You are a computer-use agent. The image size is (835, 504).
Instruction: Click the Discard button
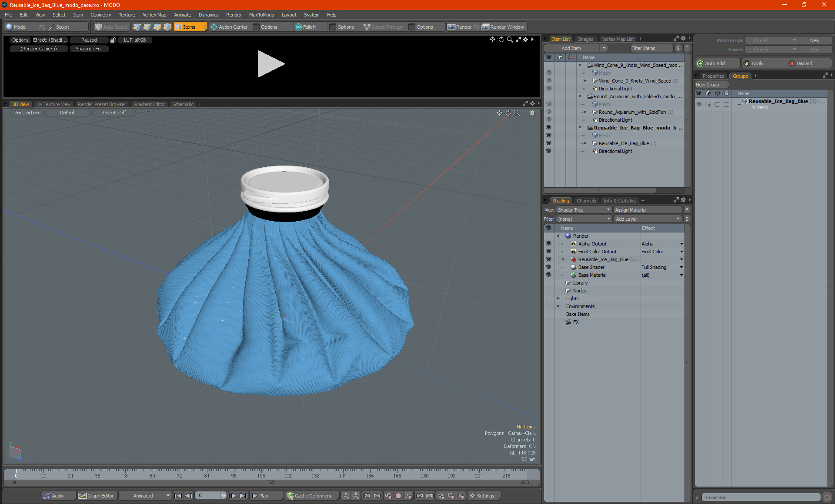tap(810, 63)
